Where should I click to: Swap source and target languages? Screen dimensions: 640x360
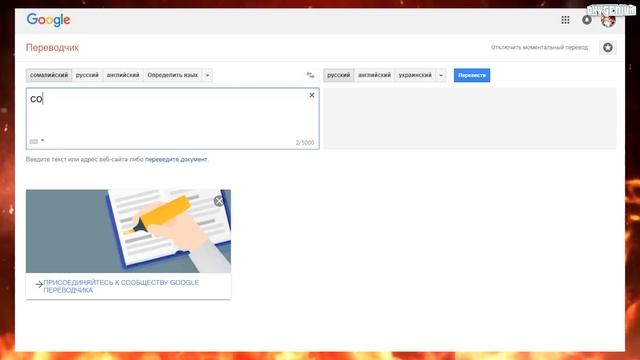tap(310, 75)
